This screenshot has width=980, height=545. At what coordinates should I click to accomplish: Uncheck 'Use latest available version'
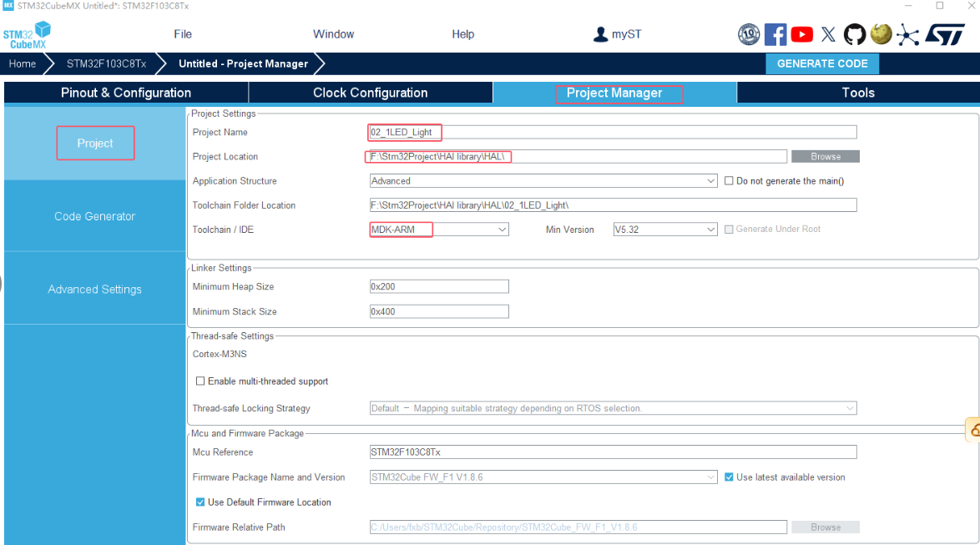(x=729, y=477)
